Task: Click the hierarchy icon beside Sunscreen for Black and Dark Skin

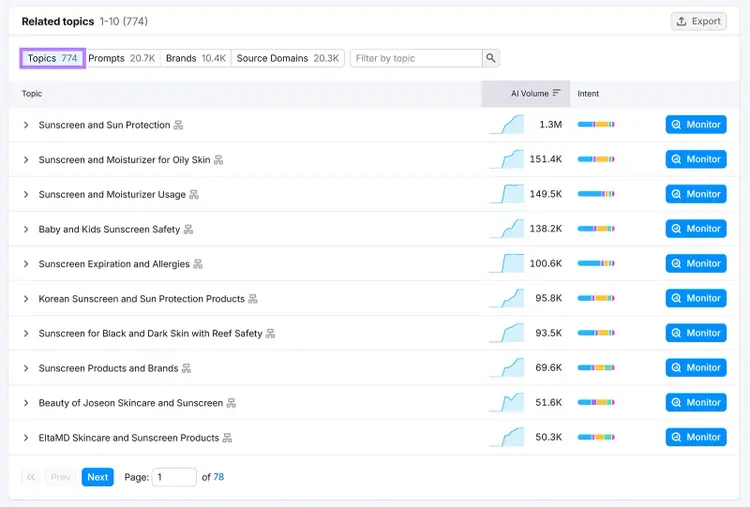Action: click(270, 333)
